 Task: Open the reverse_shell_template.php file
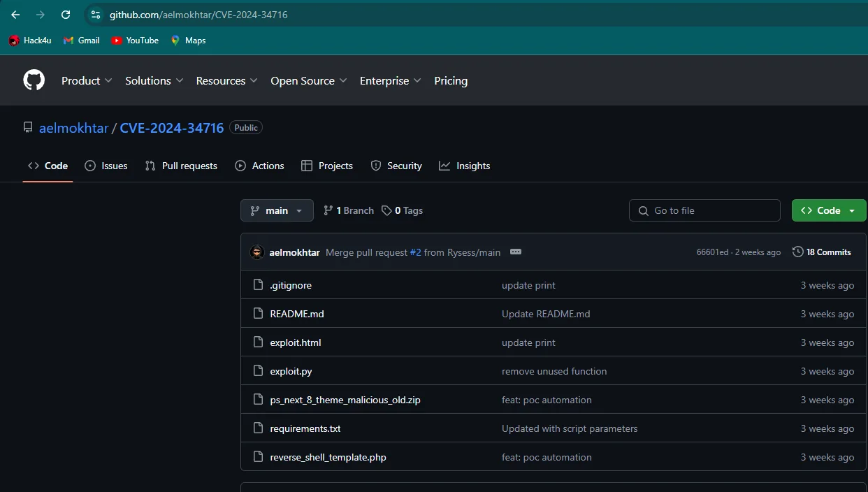(328, 457)
